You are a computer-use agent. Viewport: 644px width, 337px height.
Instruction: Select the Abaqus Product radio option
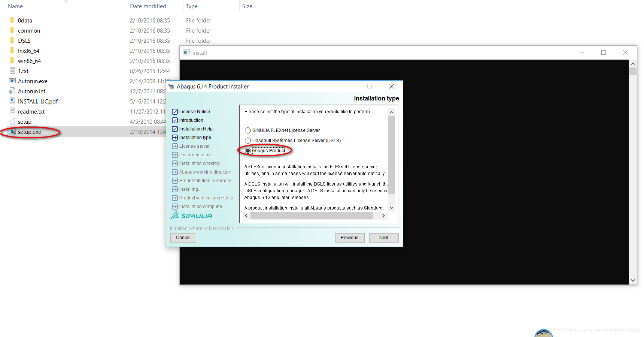(248, 151)
